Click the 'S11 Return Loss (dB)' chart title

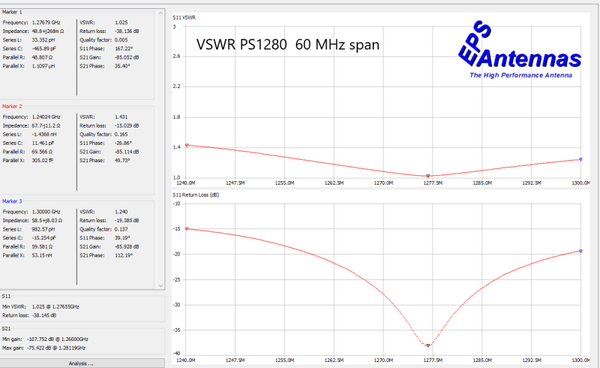[x=196, y=195]
